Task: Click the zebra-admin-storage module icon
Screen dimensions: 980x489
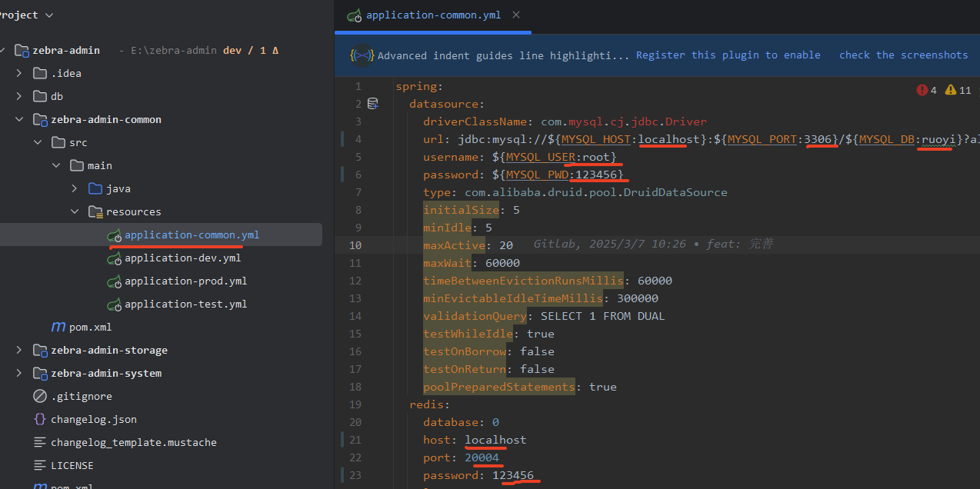Action: (40, 350)
